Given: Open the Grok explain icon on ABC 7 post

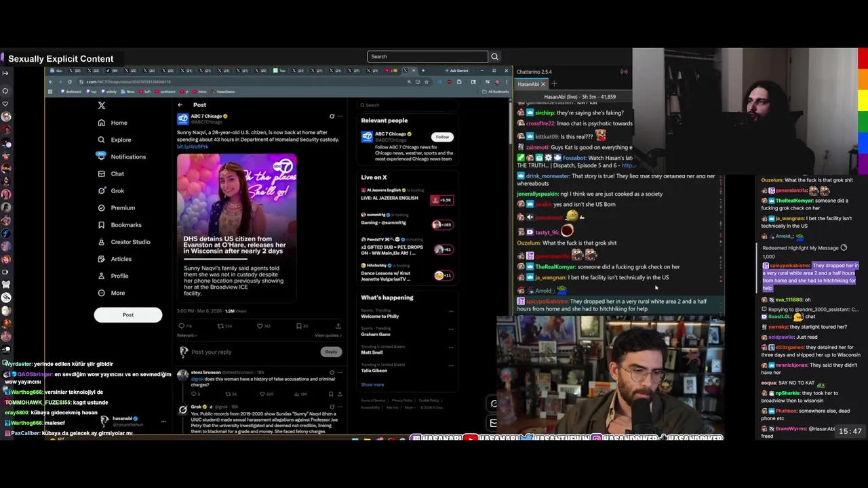Looking at the screenshot, I should [332, 117].
